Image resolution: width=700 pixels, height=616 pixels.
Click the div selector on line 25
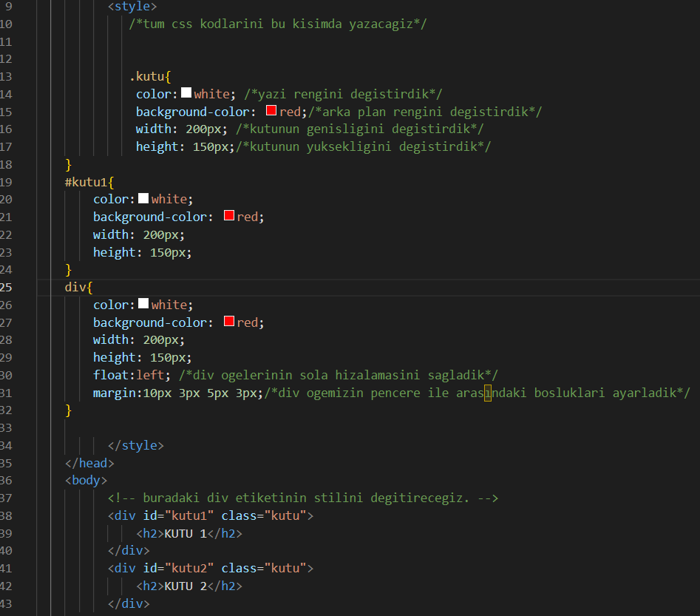point(75,287)
